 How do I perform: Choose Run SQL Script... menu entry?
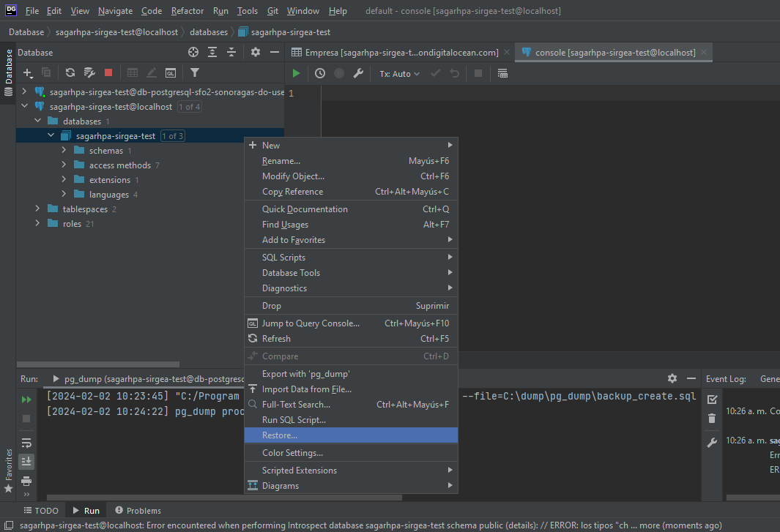351,419
